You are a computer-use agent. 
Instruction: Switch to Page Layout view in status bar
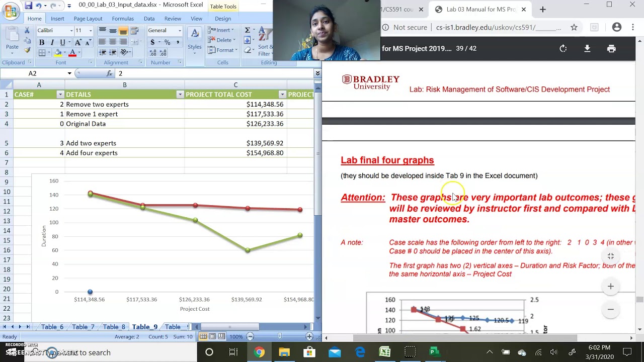213,336
